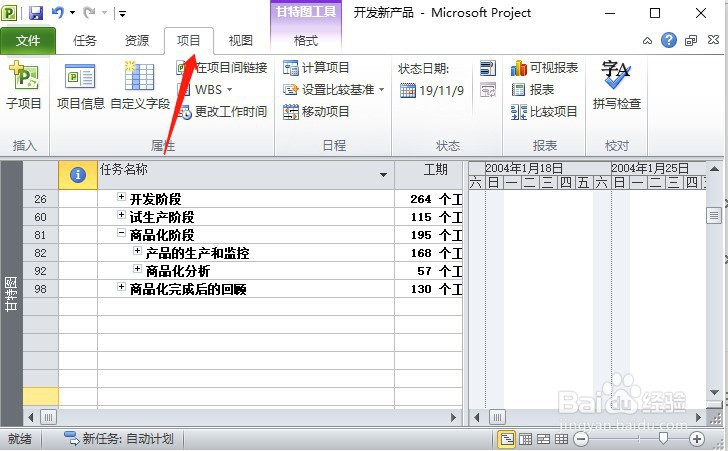Open 可视报表 visual reports
The width and height of the screenshot is (728, 451).
click(544, 68)
